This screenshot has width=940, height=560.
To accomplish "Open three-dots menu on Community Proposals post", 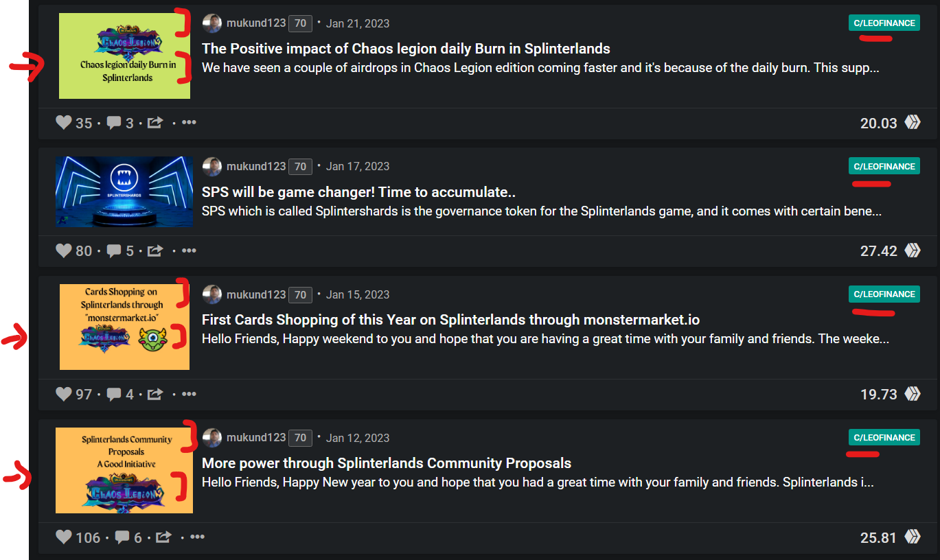I will coord(198,537).
